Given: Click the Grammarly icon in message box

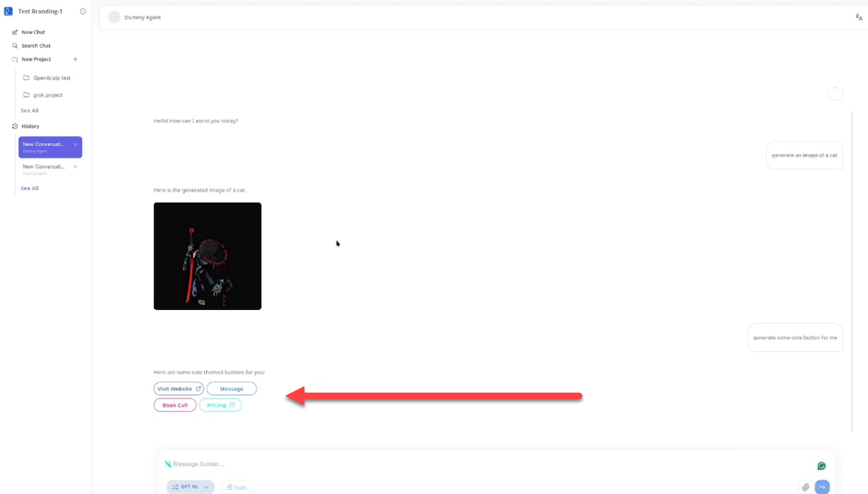Looking at the screenshot, I should pos(821,466).
